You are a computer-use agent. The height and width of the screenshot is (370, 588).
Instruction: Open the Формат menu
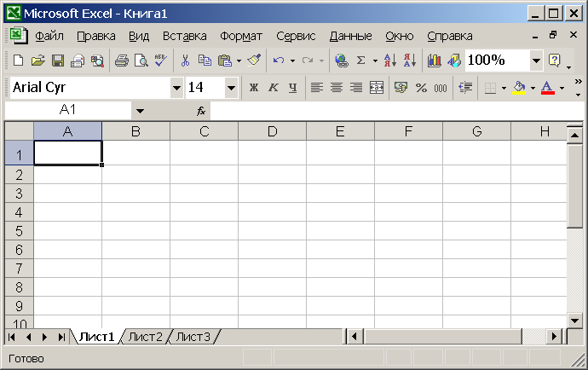241,36
